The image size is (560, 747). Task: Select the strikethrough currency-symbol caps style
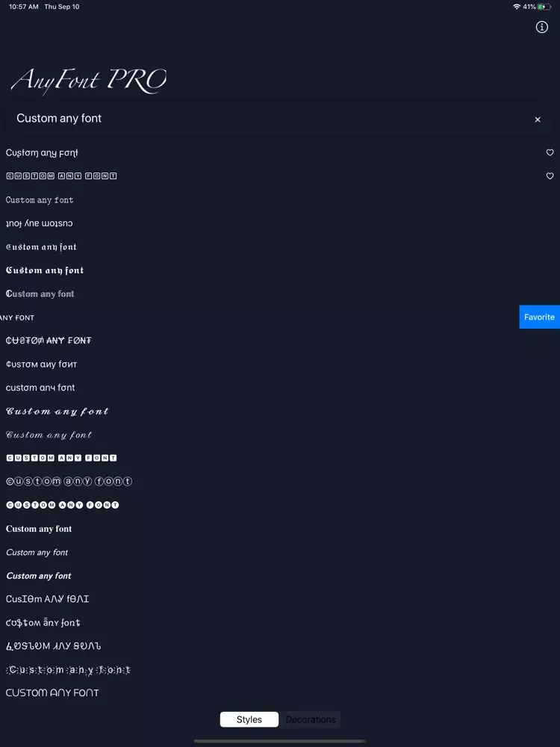[x=48, y=341]
